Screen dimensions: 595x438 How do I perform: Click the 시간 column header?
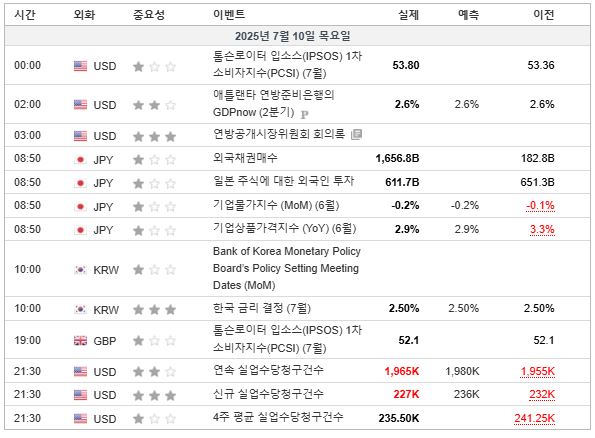click(25, 15)
